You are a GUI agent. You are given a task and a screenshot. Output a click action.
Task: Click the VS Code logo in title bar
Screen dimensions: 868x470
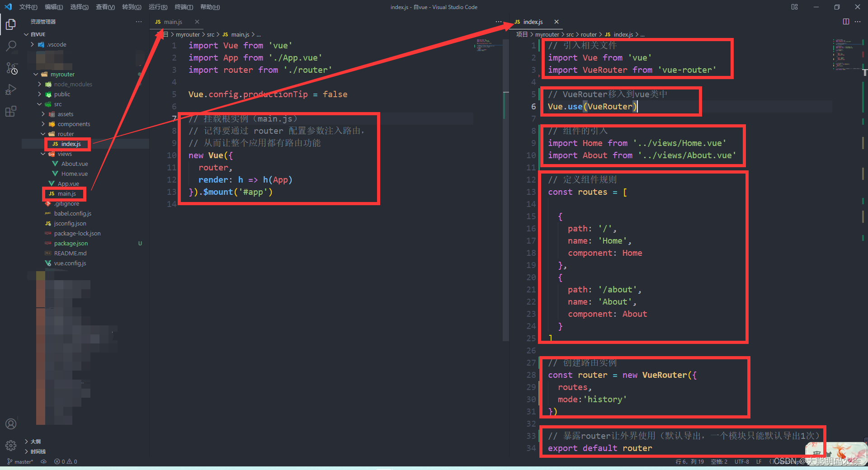pos(8,7)
